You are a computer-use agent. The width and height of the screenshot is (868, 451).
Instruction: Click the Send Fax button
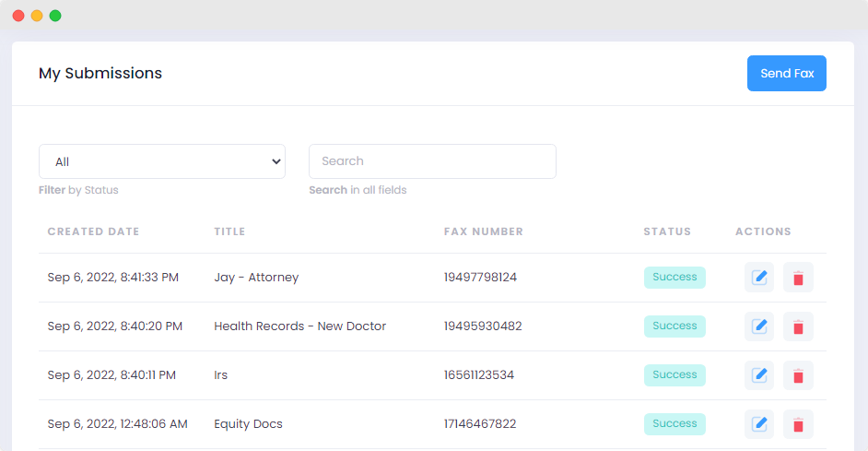tap(786, 74)
